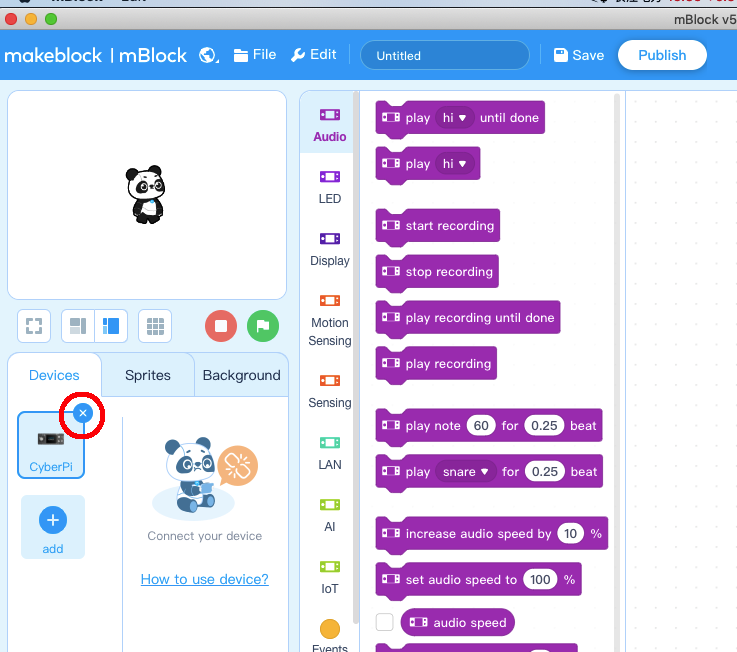Select the Audio block category
Screen dimensions: 737x652
click(x=329, y=125)
